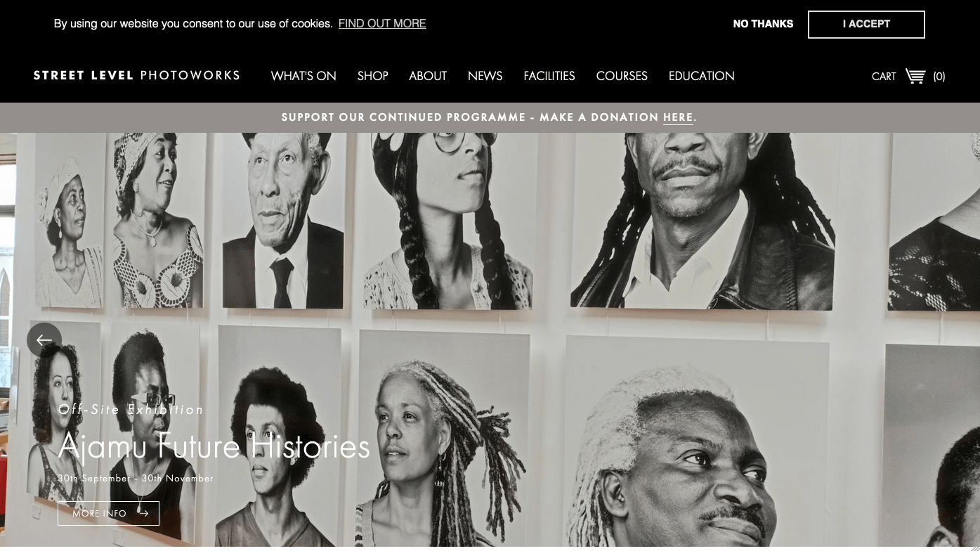Click the cart item count (0)
Screen dimensions: 980x551
[x=939, y=77]
